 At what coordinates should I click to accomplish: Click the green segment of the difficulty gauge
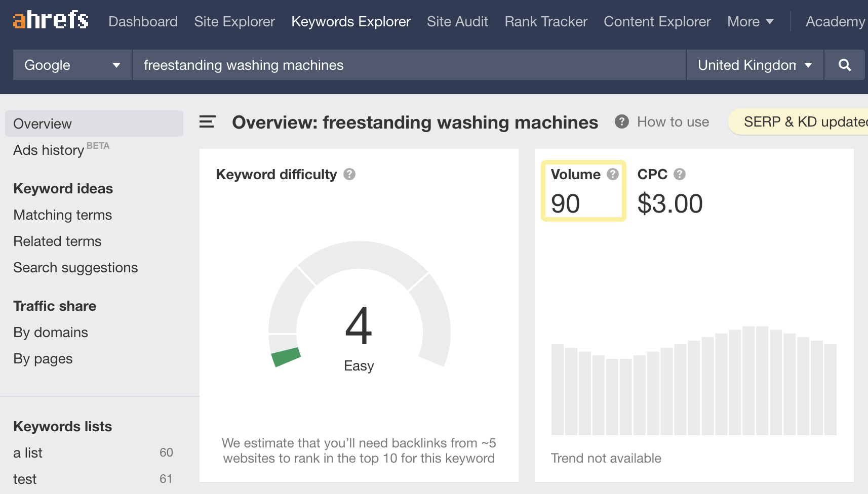[286, 356]
